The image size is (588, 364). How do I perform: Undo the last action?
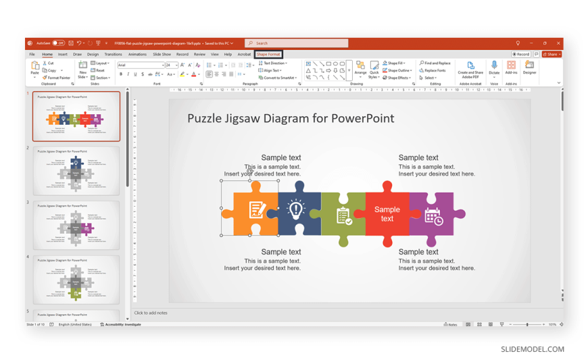(x=79, y=43)
